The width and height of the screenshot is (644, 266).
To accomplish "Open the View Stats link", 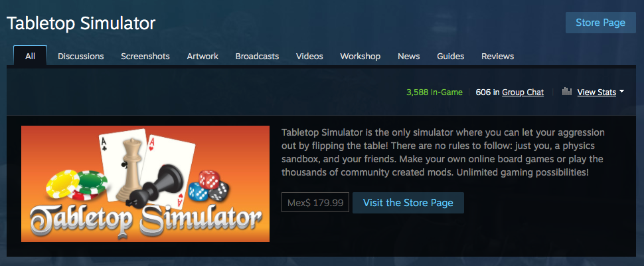I will pyautogui.click(x=596, y=92).
